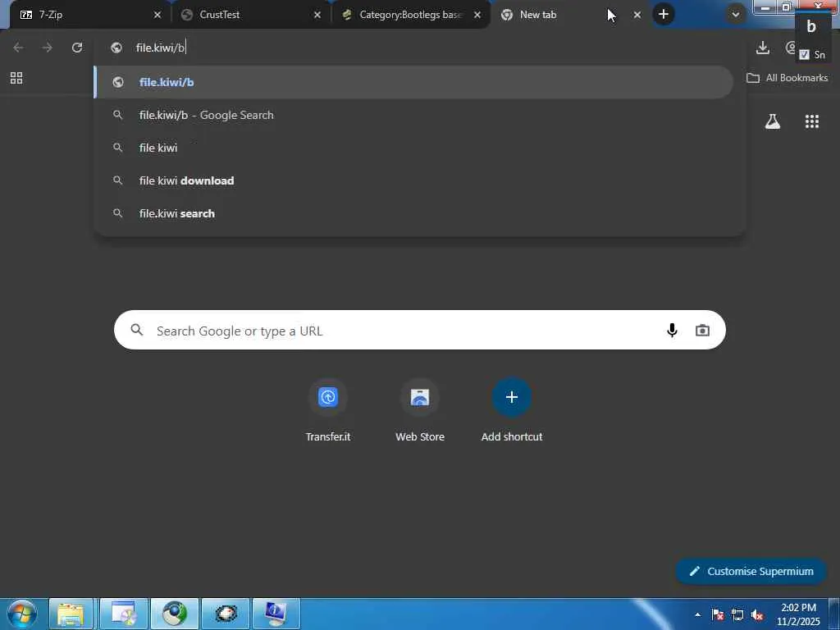Open the Transfer.it shortcut

pos(328,411)
